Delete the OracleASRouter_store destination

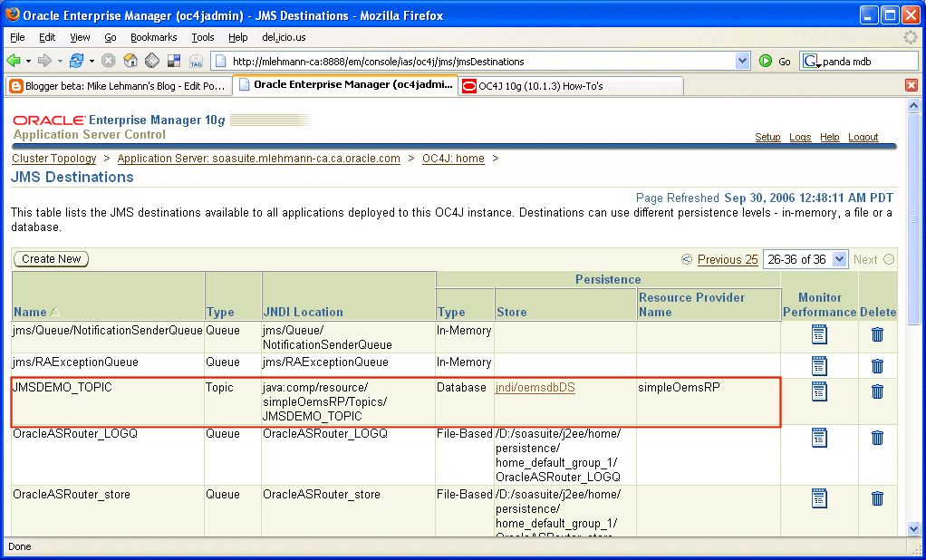click(878, 498)
